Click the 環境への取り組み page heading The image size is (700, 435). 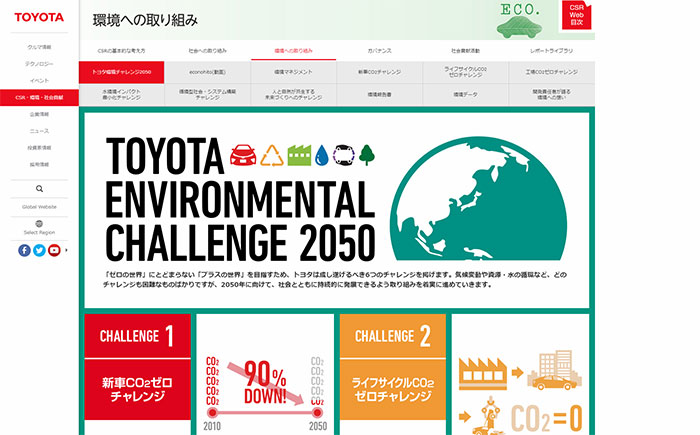[145, 20]
